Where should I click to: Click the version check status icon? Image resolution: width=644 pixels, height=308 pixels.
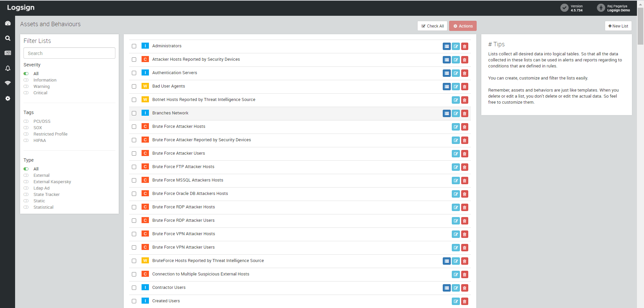point(565,8)
